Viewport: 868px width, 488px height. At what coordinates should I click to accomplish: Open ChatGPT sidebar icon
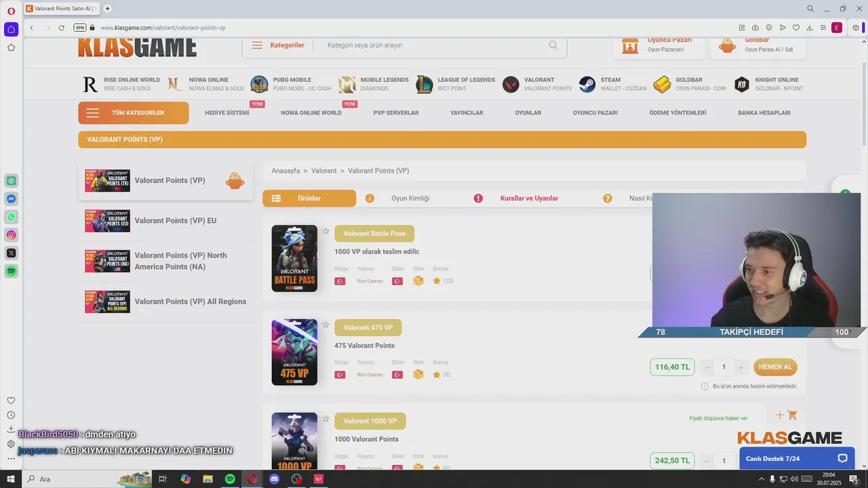pos(11,180)
